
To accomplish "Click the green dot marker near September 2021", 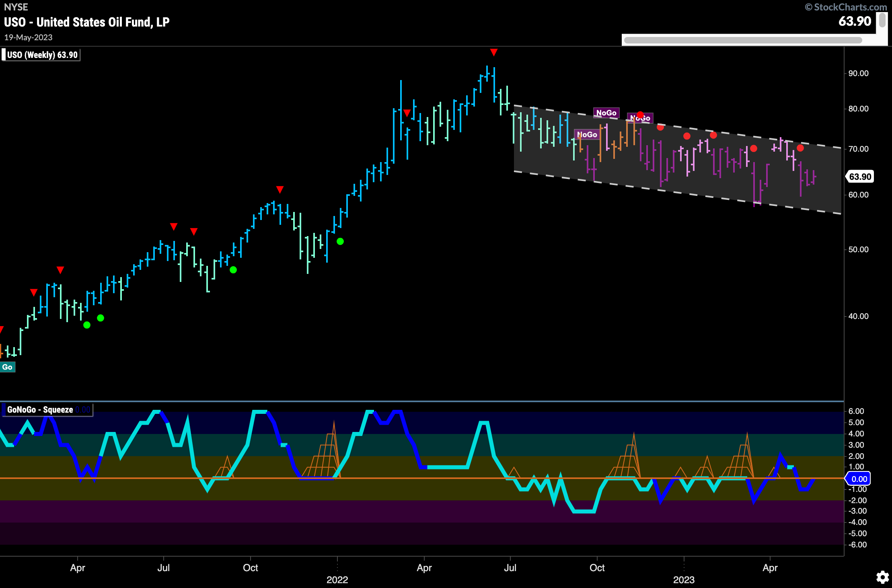I will point(233,270).
